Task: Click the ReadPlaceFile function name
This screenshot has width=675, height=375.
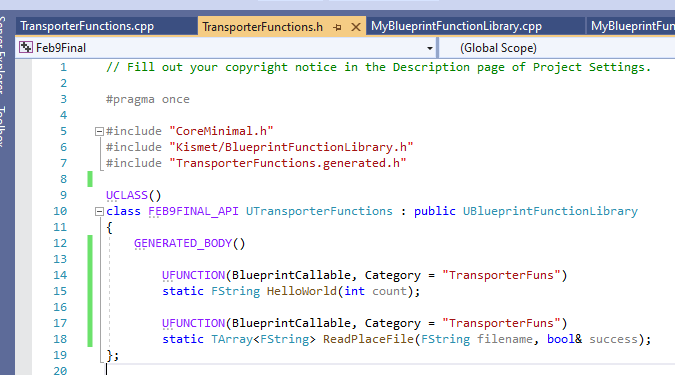Action: (x=368, y=339)
